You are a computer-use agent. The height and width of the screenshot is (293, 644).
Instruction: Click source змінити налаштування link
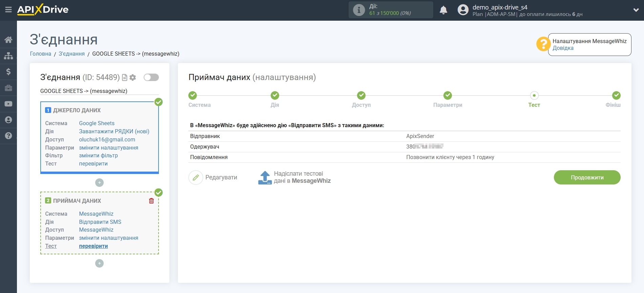click(109, 148)
